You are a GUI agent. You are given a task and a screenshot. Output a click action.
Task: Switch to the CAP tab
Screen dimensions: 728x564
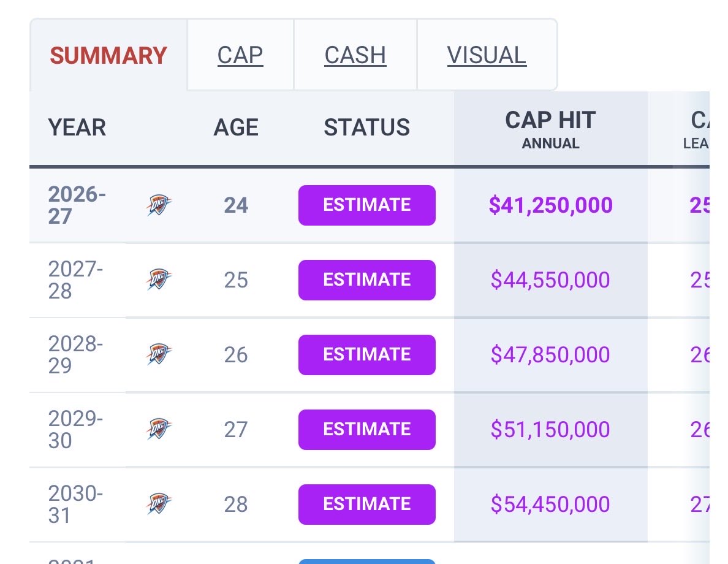tap(240, 55)
